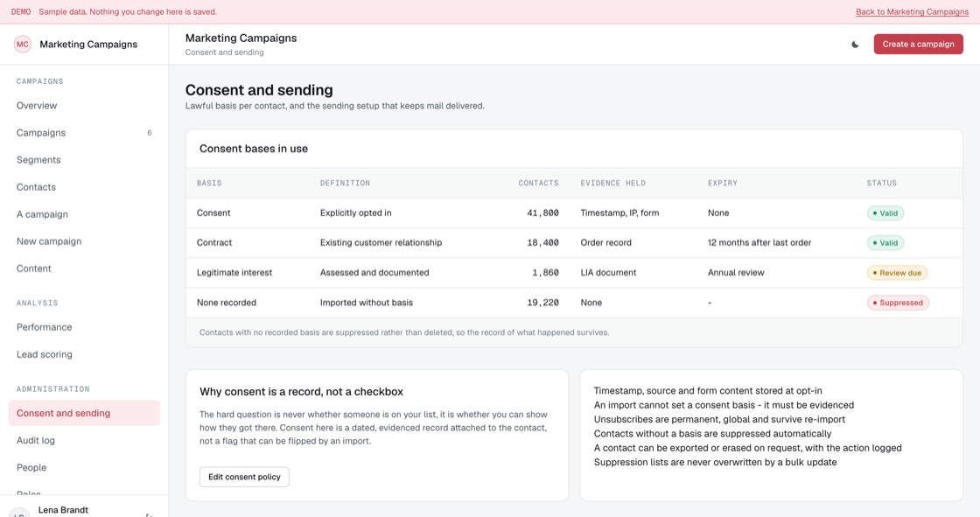The image size is (980, 517).
Task: Select A campaign in the sidebar
Action: (x=84, y=214)
